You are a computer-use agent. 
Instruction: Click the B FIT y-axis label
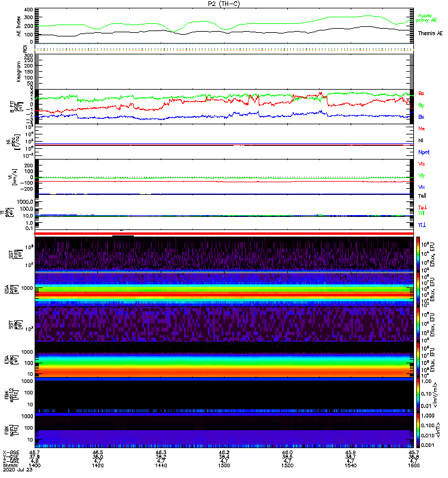13,106
